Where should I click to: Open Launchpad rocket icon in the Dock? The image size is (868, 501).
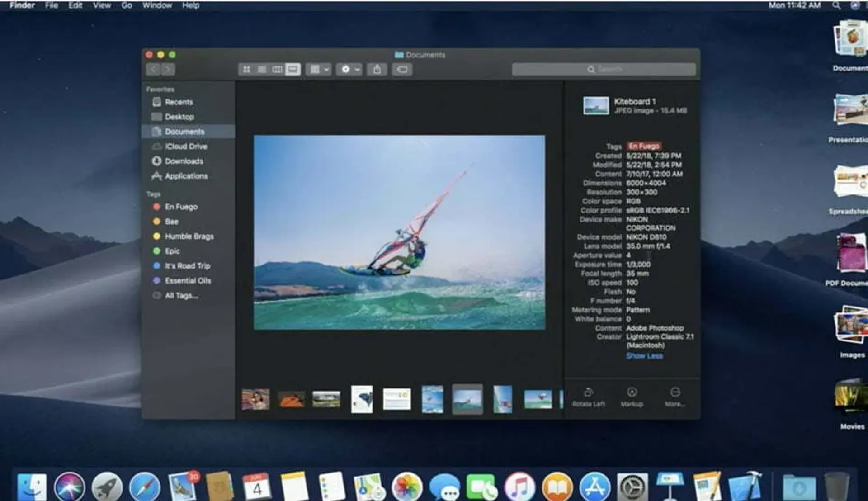click(107, 487)
